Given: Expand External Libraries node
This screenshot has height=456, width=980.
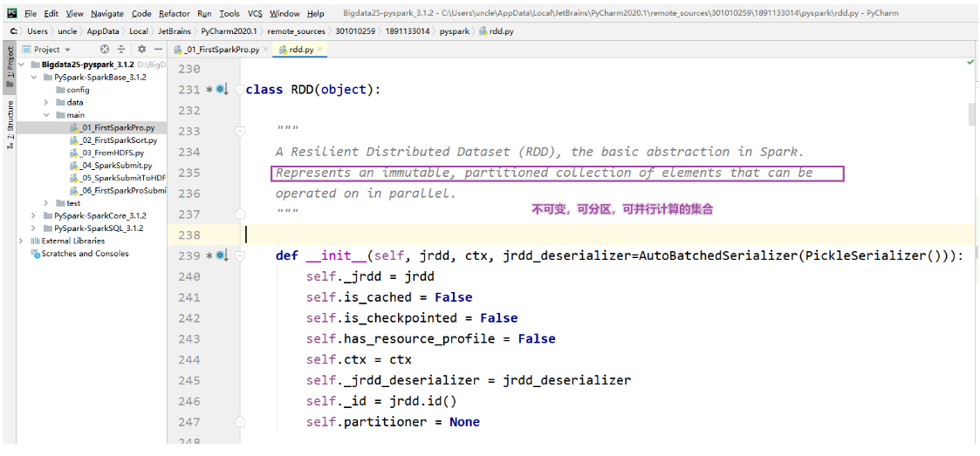Looking at the screenshot, I should point(22,242).
